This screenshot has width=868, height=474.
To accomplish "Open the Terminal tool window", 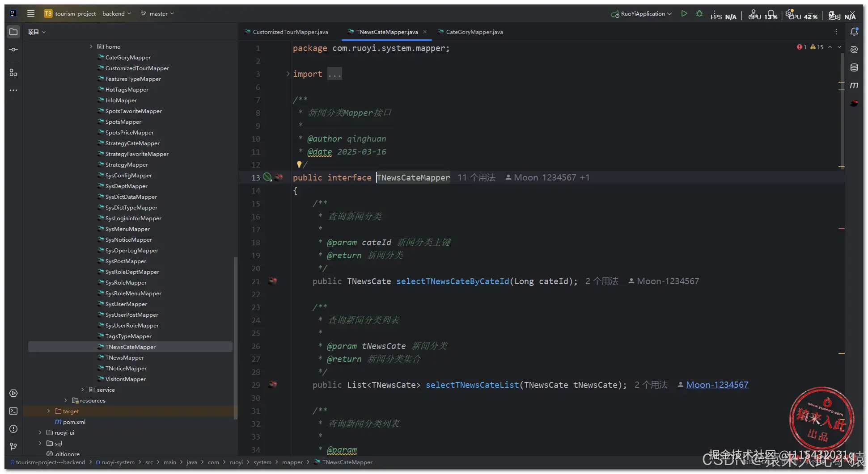I will tap(13, 411).
